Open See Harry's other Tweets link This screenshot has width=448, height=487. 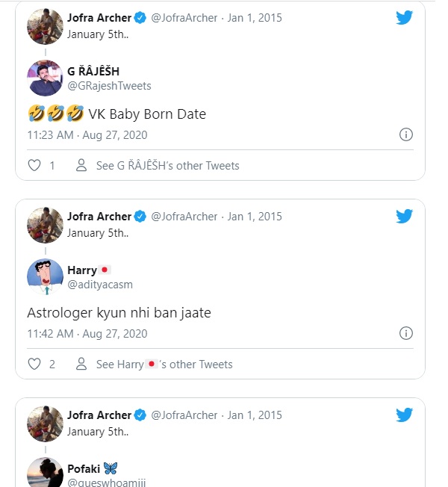[164, 364]
